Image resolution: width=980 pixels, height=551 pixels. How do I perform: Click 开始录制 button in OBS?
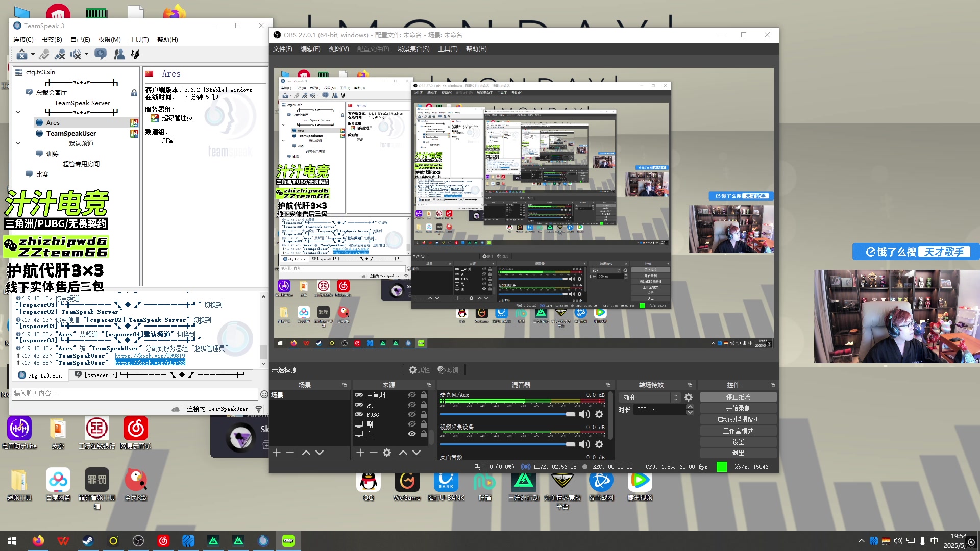[x=738, y=409]
